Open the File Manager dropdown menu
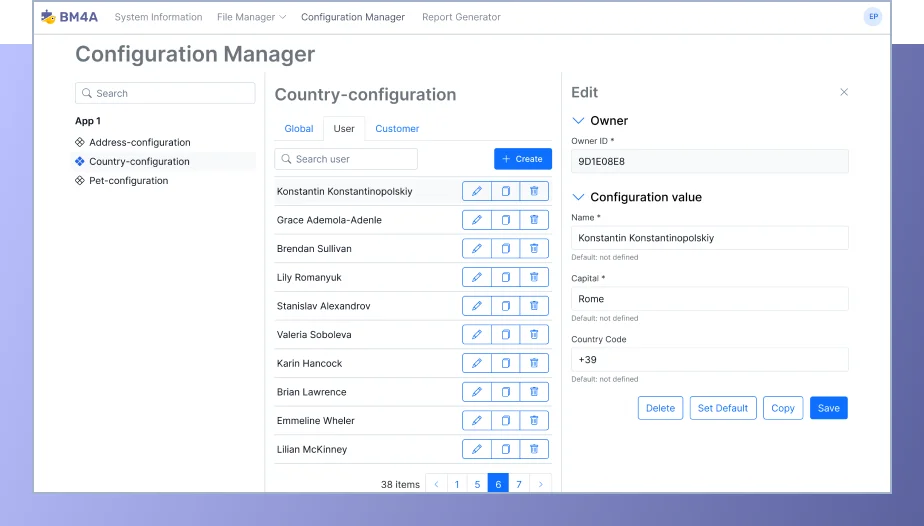Viewport: 924px width, 526px height. coord(251,17)
